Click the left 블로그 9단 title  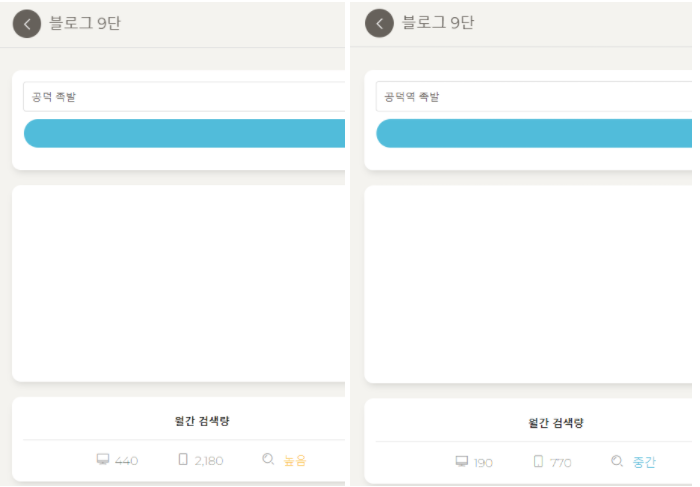[x=85, y=23]
